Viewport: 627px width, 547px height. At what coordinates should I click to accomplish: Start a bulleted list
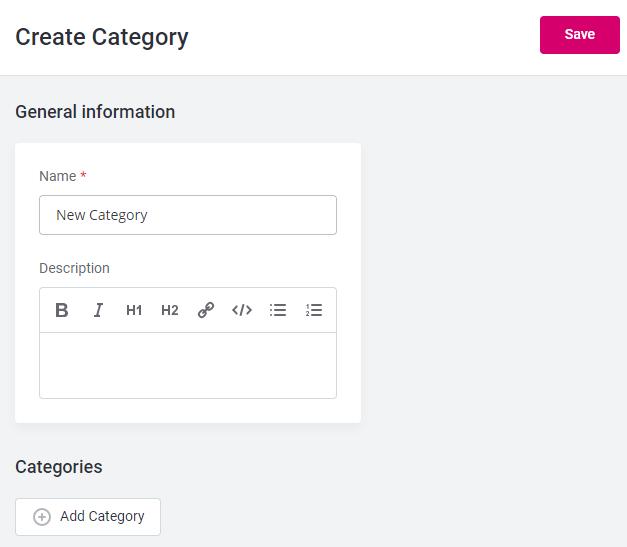point(278,310)
